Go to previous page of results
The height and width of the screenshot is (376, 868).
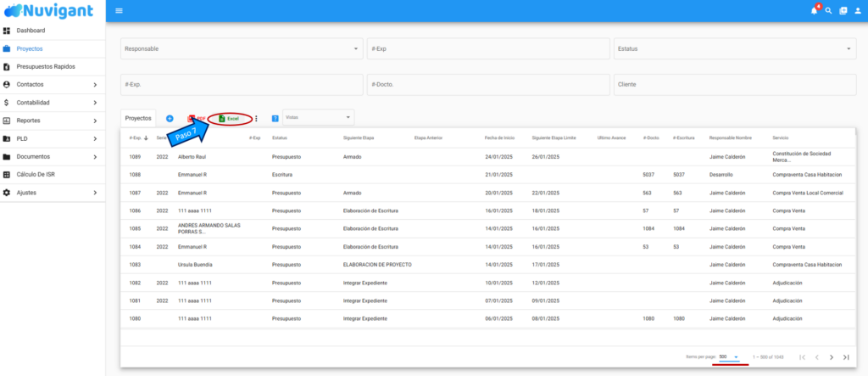pyautogui.click(x=816, y=357)
